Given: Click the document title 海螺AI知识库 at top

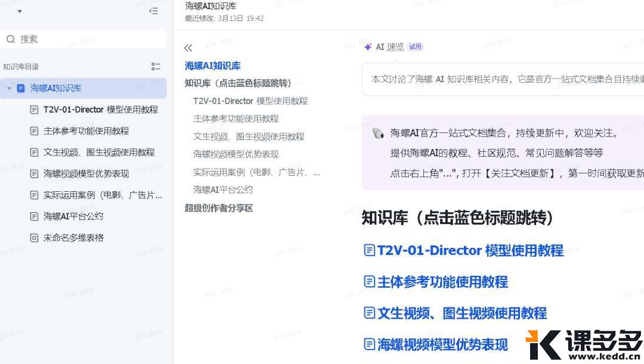Looking at the screenshot, I should [210, 6].
